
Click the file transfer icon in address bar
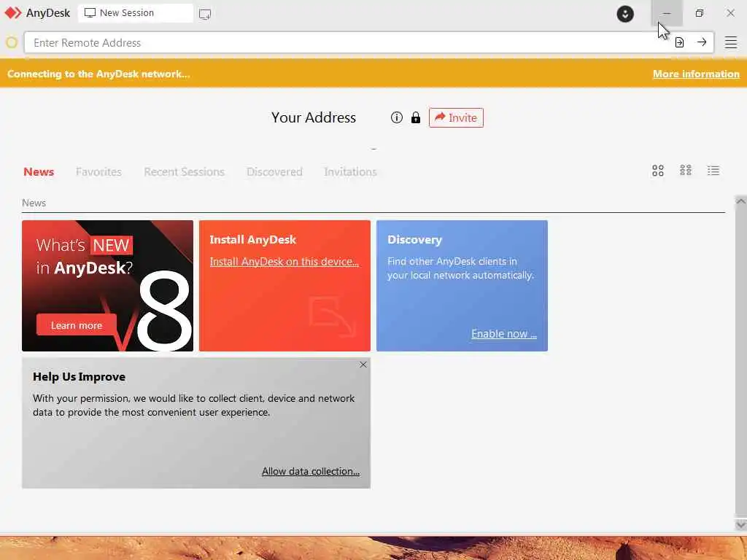click(679, 43)
